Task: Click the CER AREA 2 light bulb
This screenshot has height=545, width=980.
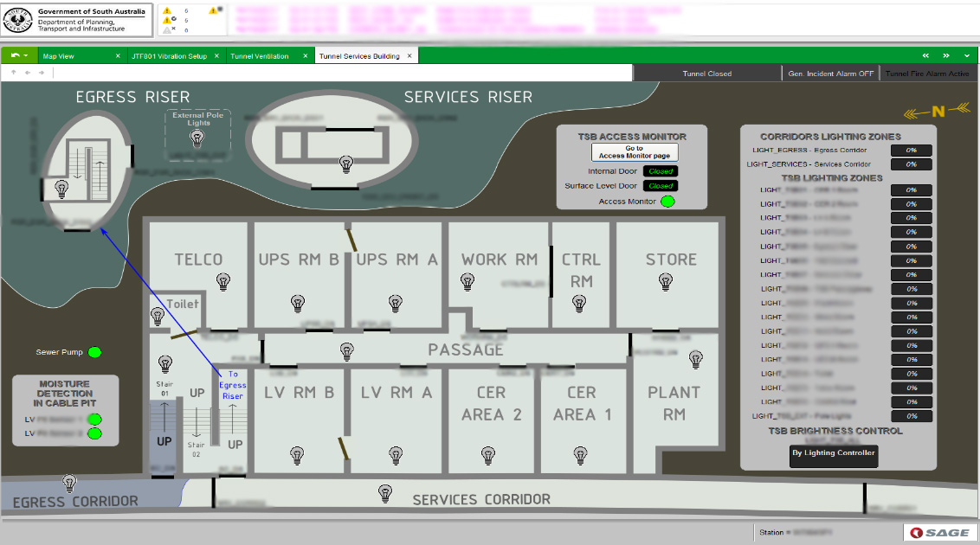Action: pyautogui.click(x=487, y=454)
